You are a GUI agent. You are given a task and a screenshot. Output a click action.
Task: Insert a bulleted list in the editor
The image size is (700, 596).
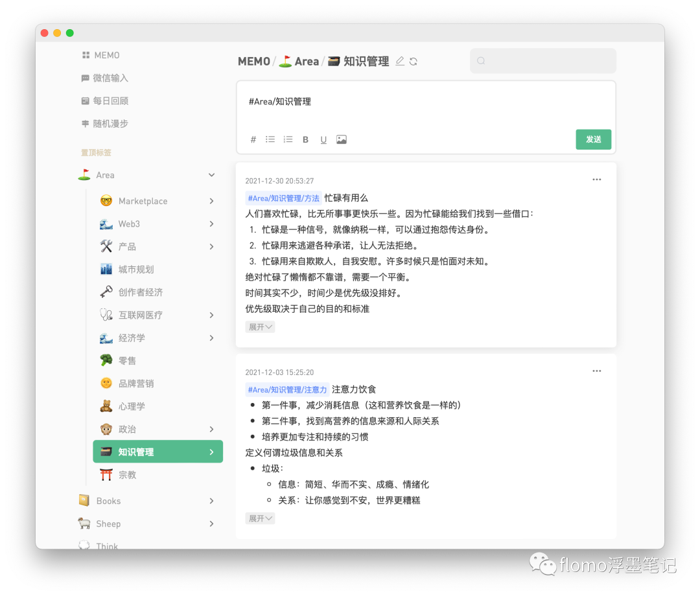pos(270,140)
